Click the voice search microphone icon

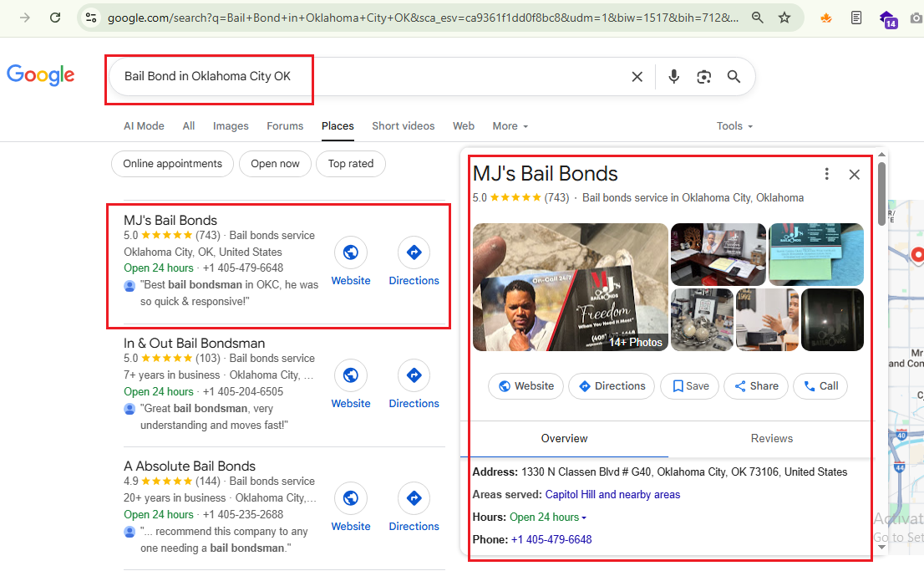(x=674, y=77)
